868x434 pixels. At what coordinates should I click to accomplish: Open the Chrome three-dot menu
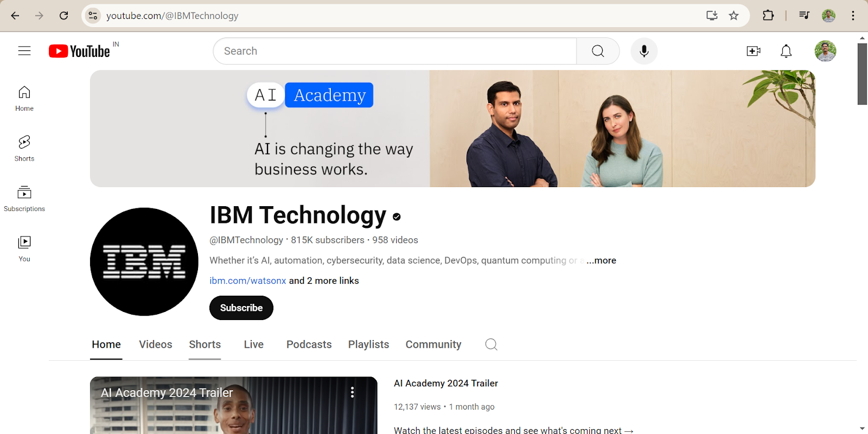[x=853, y=16]
